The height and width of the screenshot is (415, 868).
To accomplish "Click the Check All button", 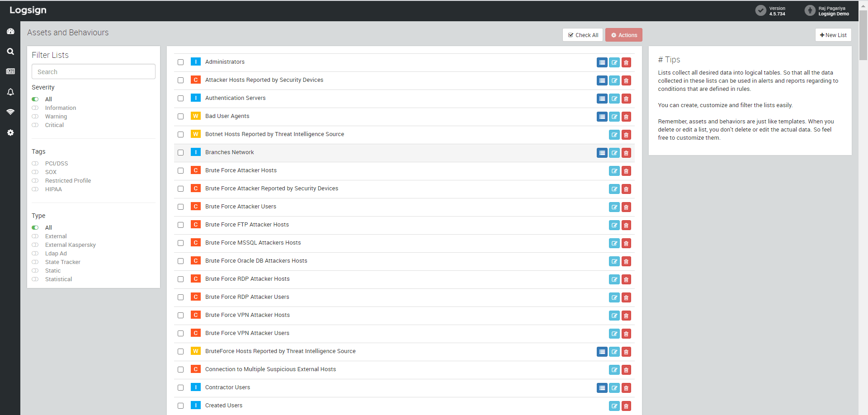I will coord(583,35).
